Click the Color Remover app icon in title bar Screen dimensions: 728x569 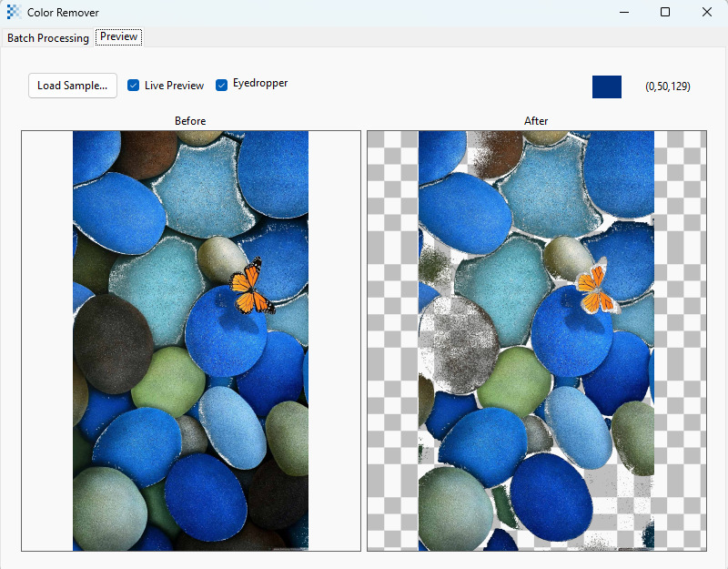click(x=14, y=12)
